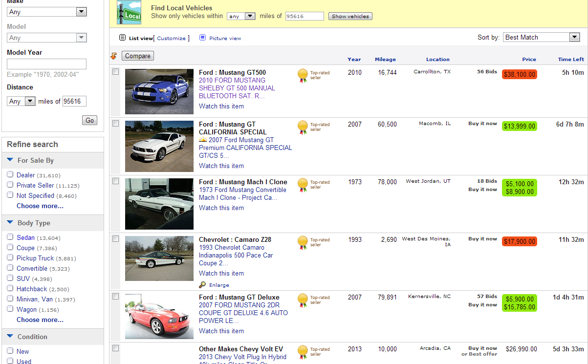Click the Compare button
588x364 pixels.
click(x=138, y=56)
